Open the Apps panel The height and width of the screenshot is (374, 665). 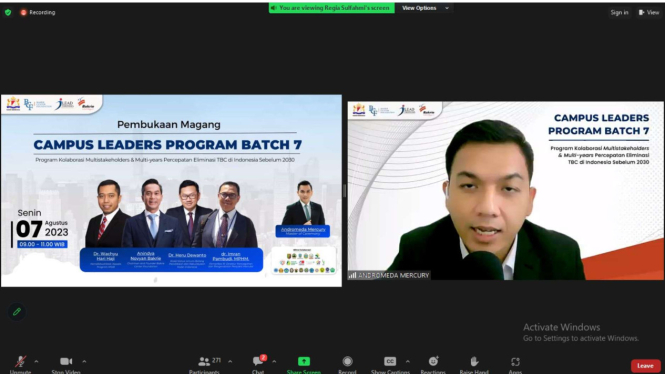tap(515, 364)
